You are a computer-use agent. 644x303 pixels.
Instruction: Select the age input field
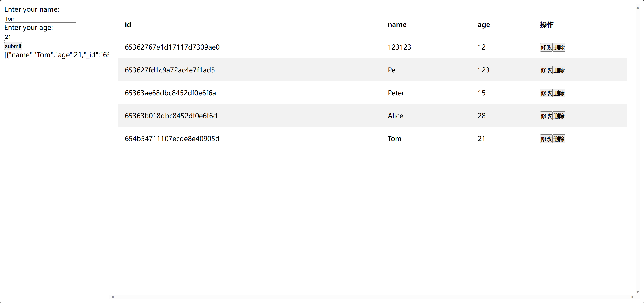(x=40, y=37)
